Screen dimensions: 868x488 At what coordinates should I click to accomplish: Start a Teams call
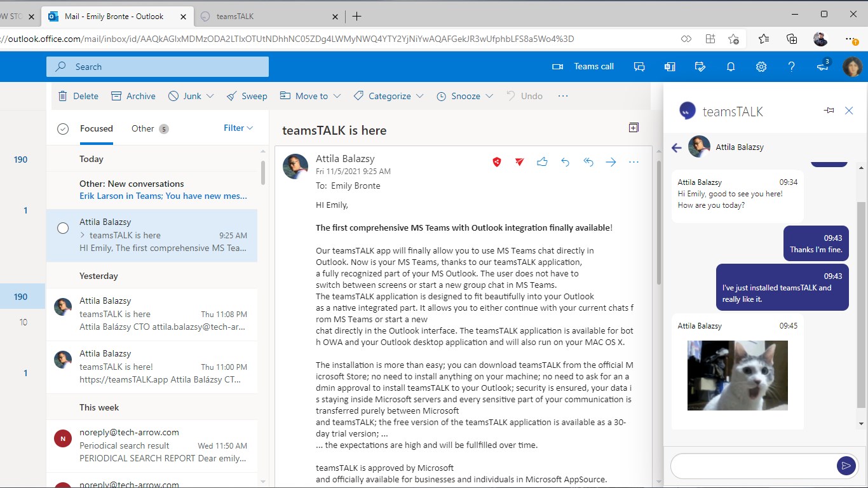tap(583, 67)
